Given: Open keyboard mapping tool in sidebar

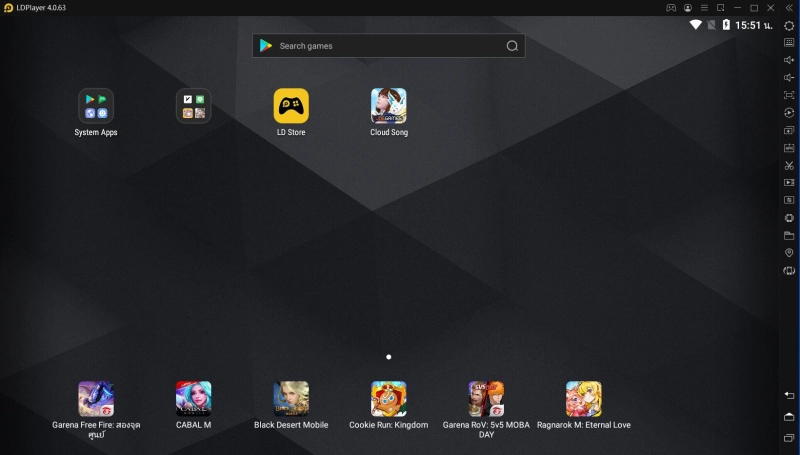Looking at the screenshot, I should click(x=789, y=43).
